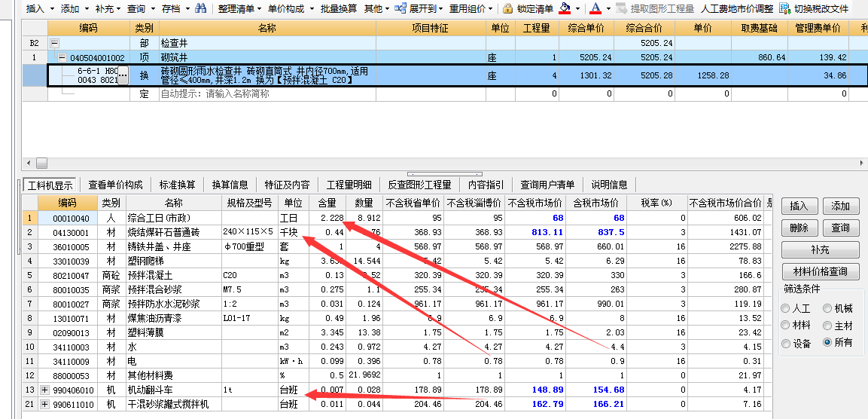Image resolution: width=868 pixels, height=419 pixels.
Task: Select the 所有 filter radio button
Action: (827, 343)
